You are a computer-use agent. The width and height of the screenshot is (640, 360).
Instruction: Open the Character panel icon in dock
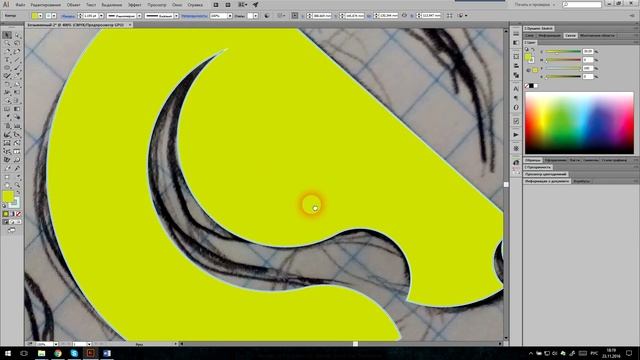click(x=516, y=88)
